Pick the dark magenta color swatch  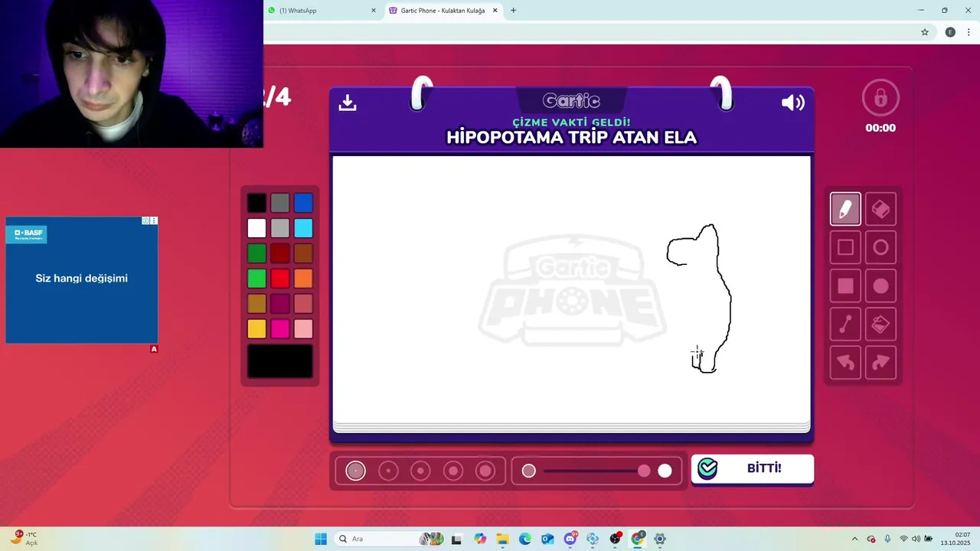click(280, 304)
